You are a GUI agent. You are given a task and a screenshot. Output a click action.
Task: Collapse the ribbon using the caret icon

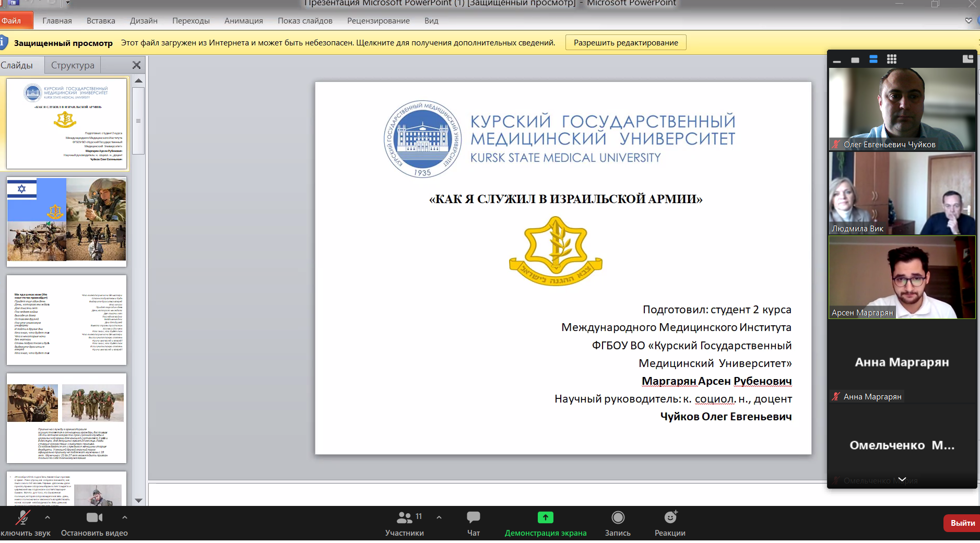coord(969,21)
